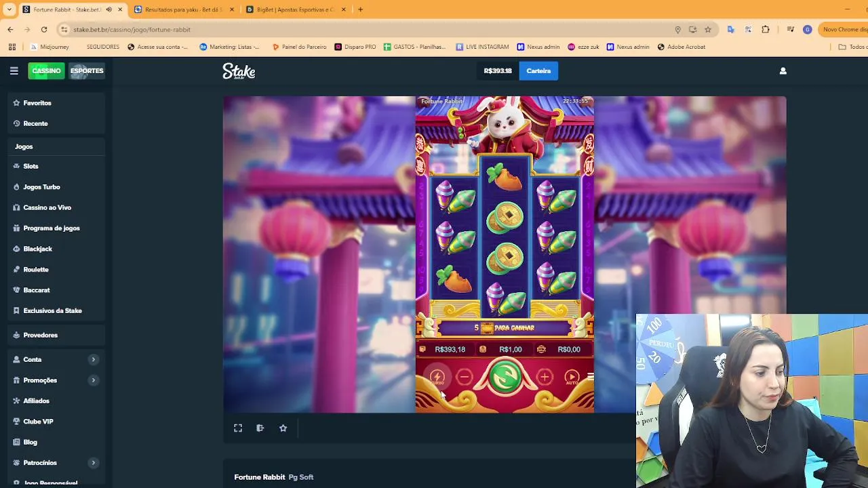Image resolution: width=868 pixels, height=488 pixels.
Task: Decrease bet with the minus button
Action: coord(465,377)
